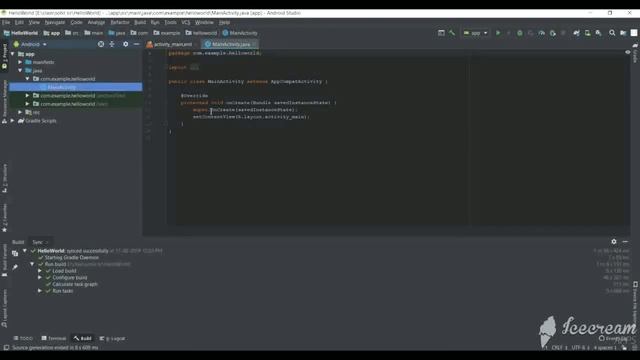Screen dimensions: 640x360
Task: Open the VCS menu
Action: click(186, 22)
